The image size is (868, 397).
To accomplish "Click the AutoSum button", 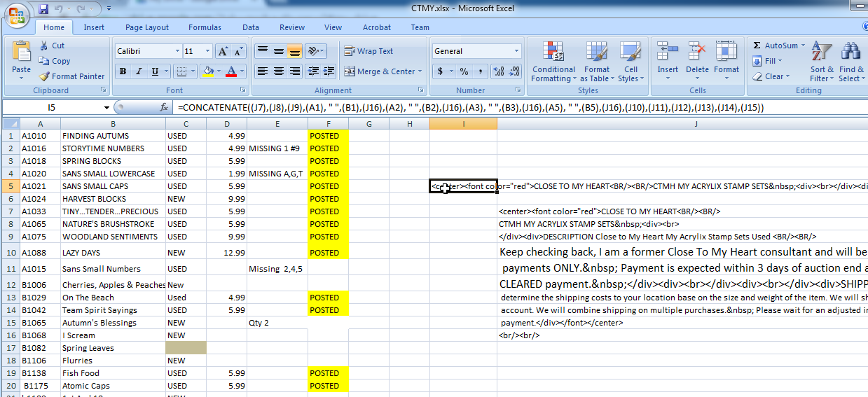I will [x=775, y=46].
